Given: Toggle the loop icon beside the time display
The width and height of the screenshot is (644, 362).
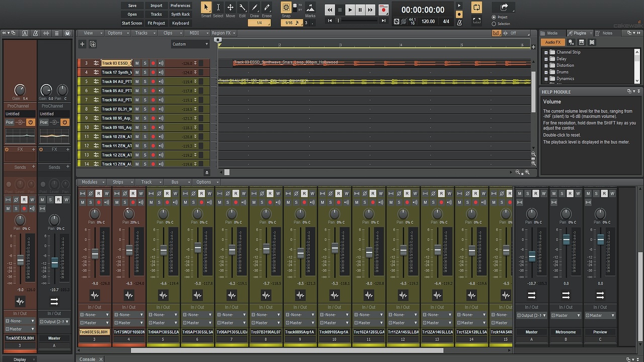Looking at the screenshot, I should (476, 7).
